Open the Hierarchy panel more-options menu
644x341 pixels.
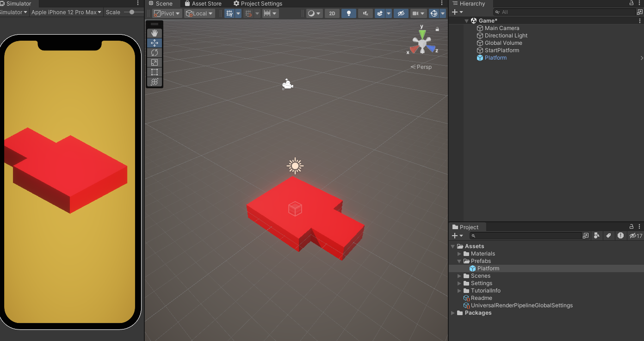coord(640,3)
